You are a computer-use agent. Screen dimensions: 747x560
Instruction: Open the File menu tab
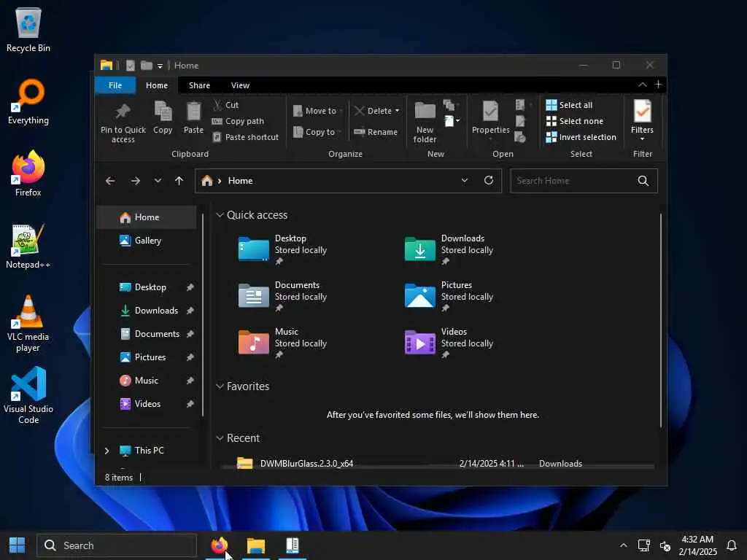[x=115, y=85]
